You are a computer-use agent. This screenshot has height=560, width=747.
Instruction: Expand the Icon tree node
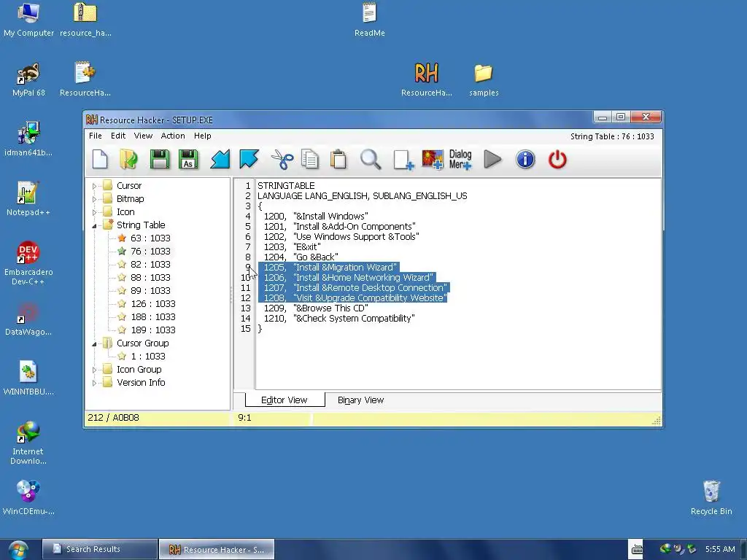click(x=94, y=212)
